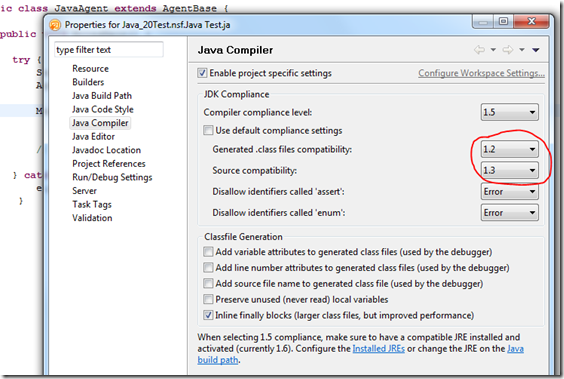Toggle Enable project specific settings checkbox
The height and width of the screenshot is (379, 564).
(202, 73)
